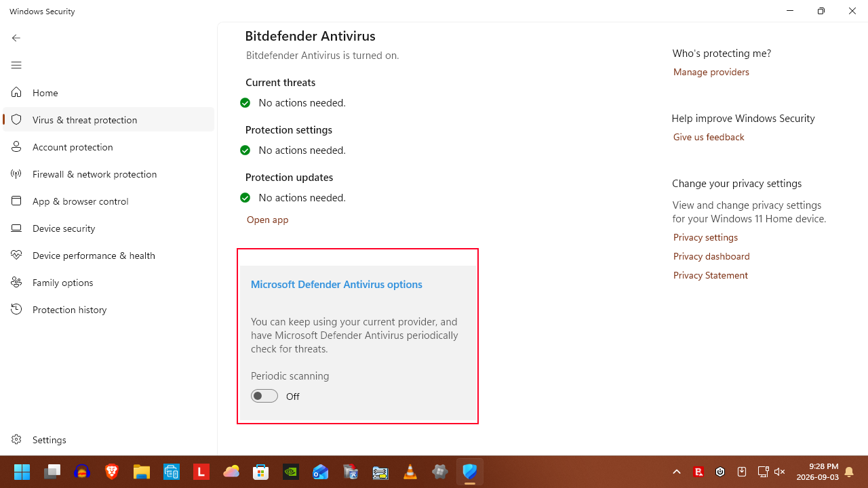Open Task View on the taskbar
This screenshot has width=868, height=488.
tap(52, 472)
